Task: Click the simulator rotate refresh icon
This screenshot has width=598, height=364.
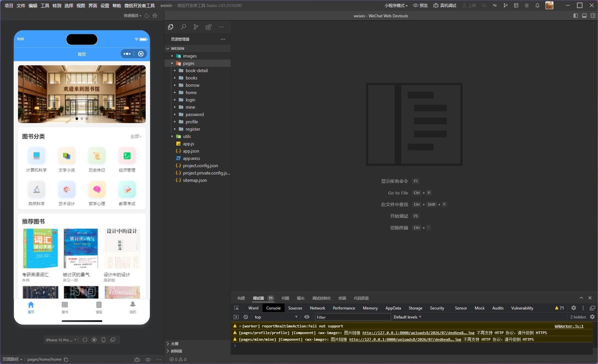Action: [x=85, y=340]
